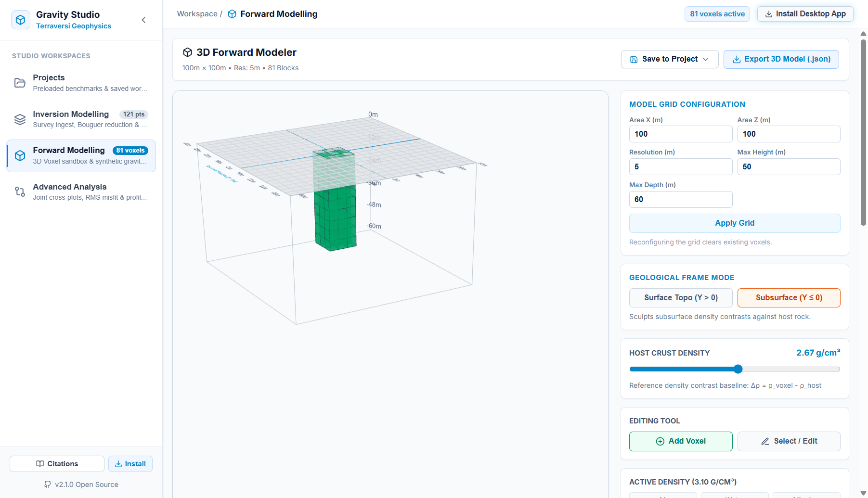Click the 121 pts badge
Screen dimensions: 868x498
pyautogui.click(x=134, y=114)
